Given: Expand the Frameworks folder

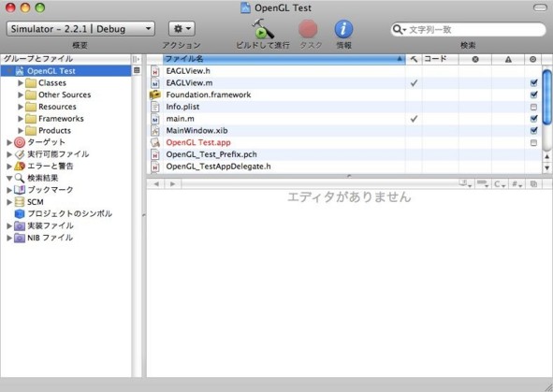Looking at the screenshot, I should [21, 119].
